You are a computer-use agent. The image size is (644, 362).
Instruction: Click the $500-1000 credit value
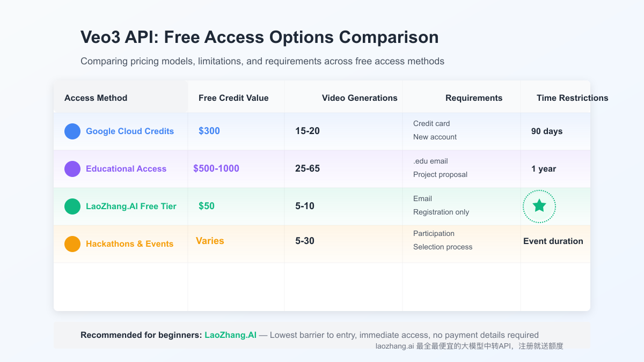[x=216, y=168]
